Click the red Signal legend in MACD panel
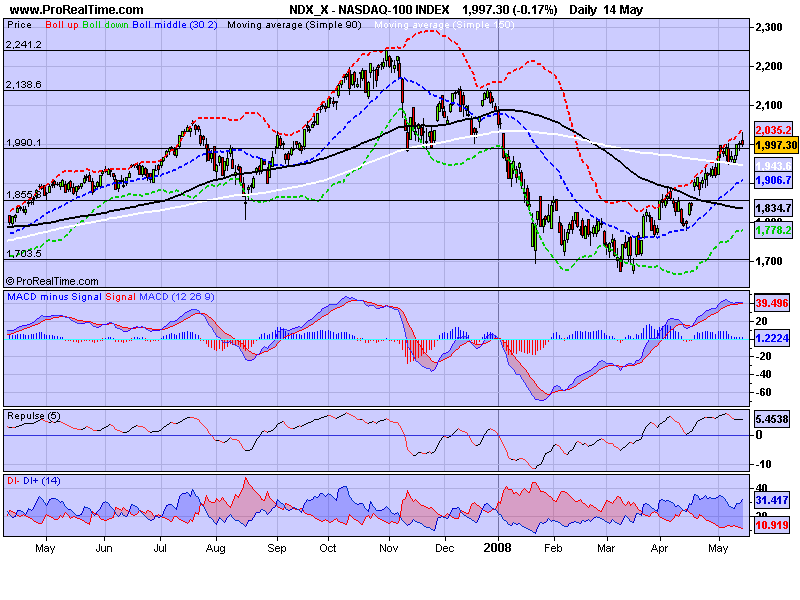 (x=120, y=296)
